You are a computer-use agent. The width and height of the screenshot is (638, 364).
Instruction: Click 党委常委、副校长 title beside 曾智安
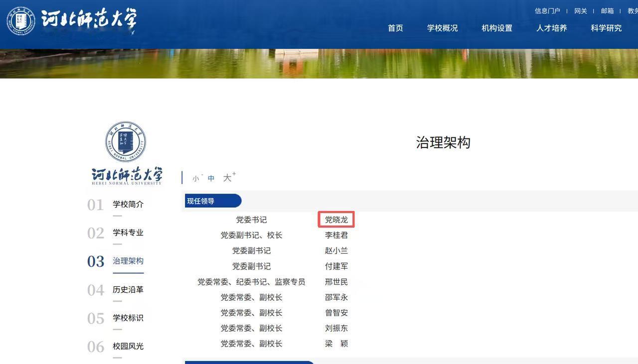(x=251, y=313)
